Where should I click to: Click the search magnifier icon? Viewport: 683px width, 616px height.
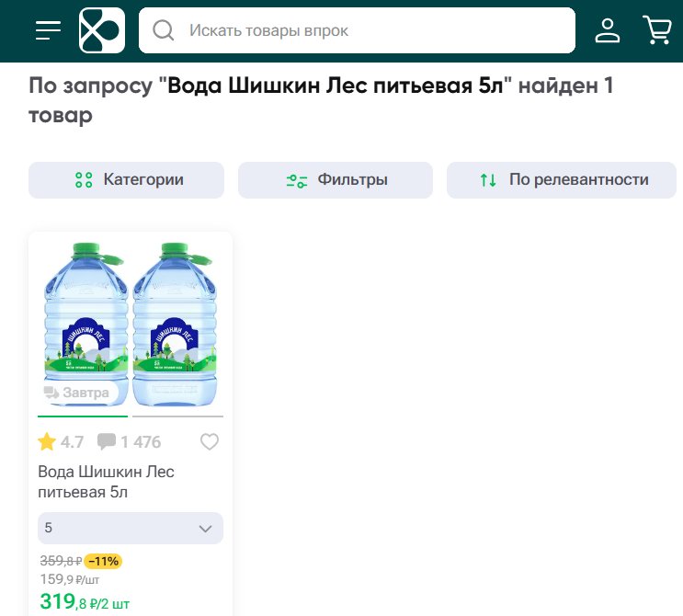point(163,30)
